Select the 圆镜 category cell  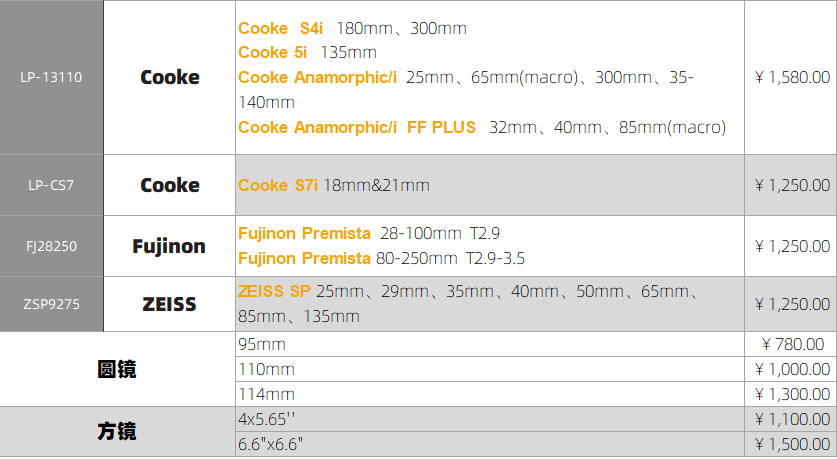[x=117, y=369]
